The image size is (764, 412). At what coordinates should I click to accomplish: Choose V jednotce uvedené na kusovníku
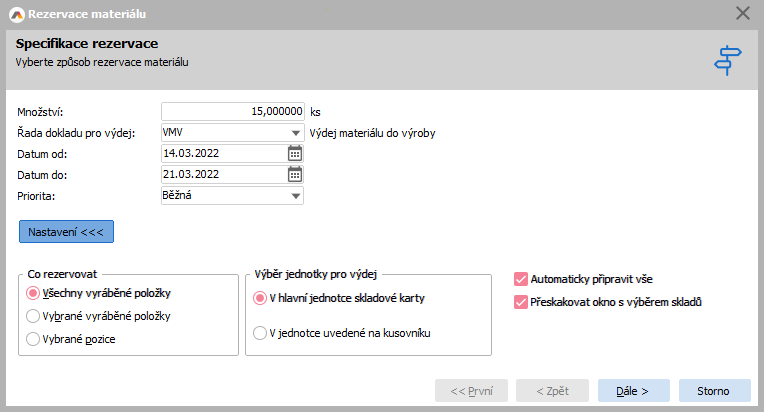260,332
